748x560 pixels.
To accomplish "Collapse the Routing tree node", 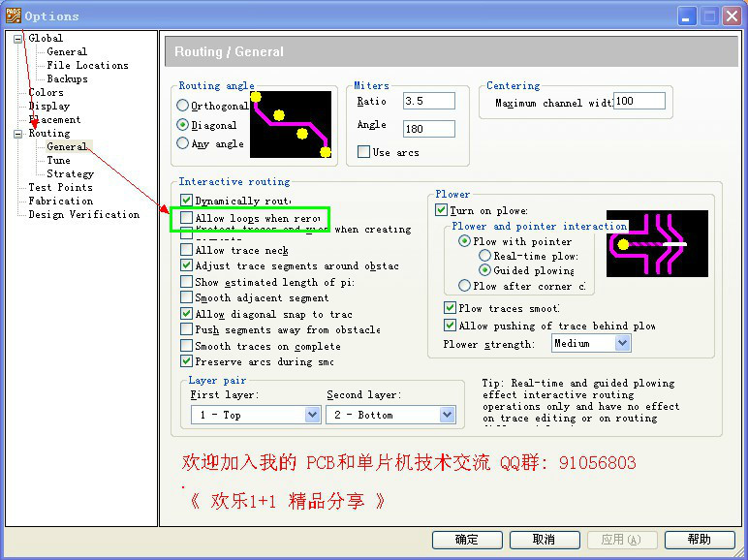I will pyautogui.click(x=18, y=134).
